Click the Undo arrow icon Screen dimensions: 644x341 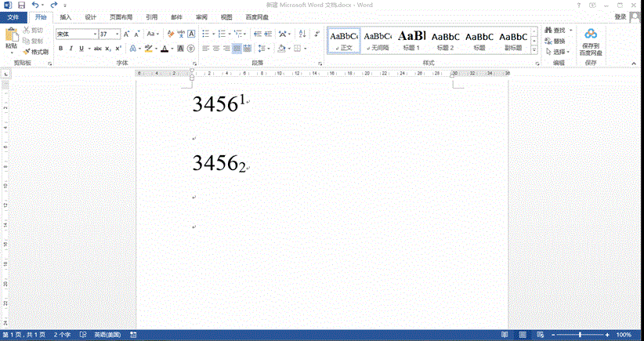(35, 5)
